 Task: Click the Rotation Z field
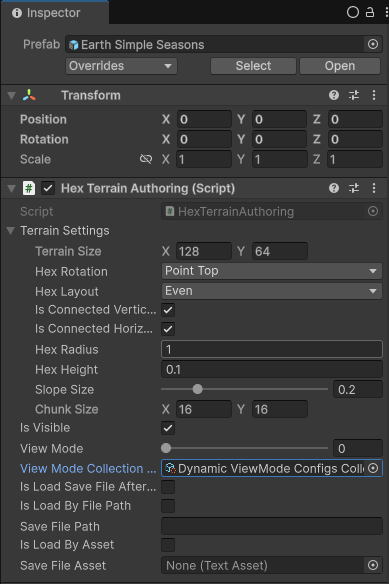(355, 139)
